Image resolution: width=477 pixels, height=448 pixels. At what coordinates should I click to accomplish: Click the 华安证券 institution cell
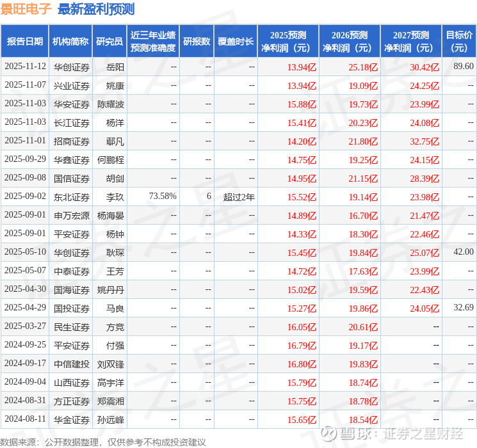coord(72,104)
